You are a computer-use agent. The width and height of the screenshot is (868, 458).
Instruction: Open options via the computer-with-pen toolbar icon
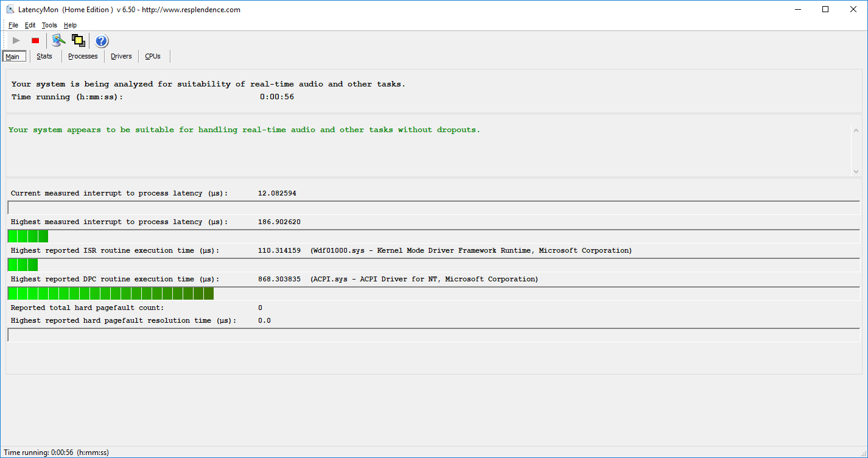click(x=58, y=41)
